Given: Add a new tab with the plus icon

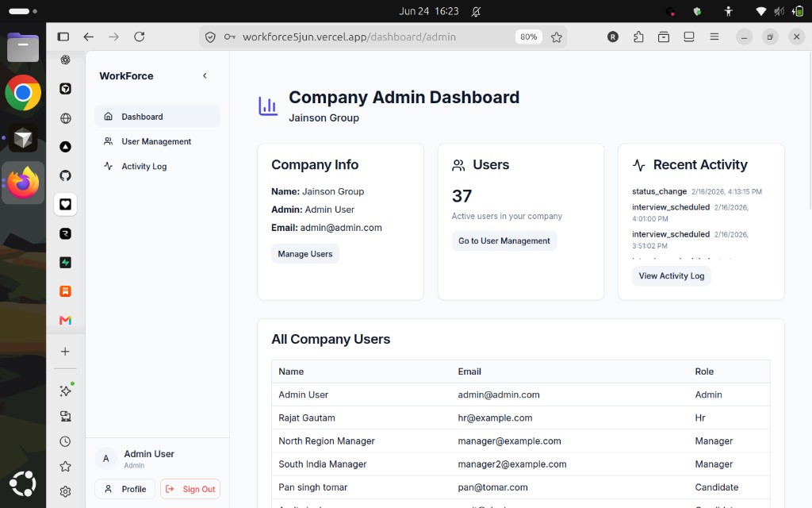Looking at the screenshot, I should click(65, 352).
